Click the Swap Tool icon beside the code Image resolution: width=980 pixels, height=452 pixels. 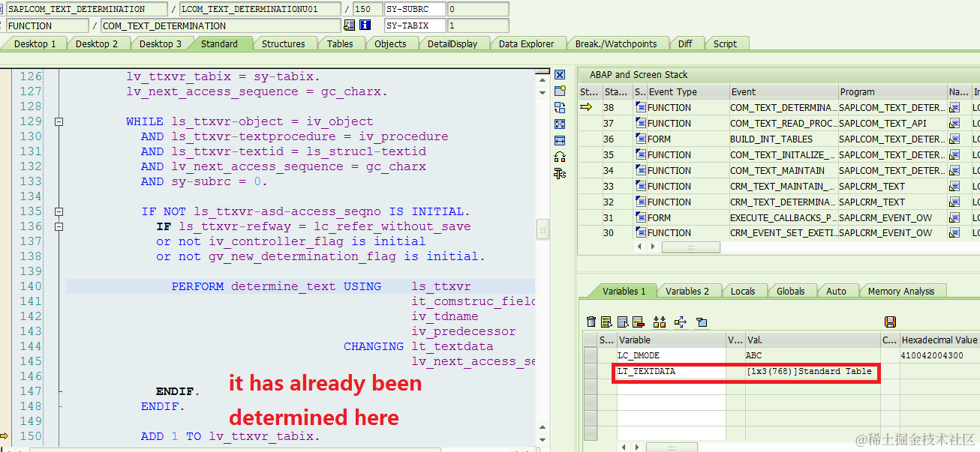click(560, 107)
